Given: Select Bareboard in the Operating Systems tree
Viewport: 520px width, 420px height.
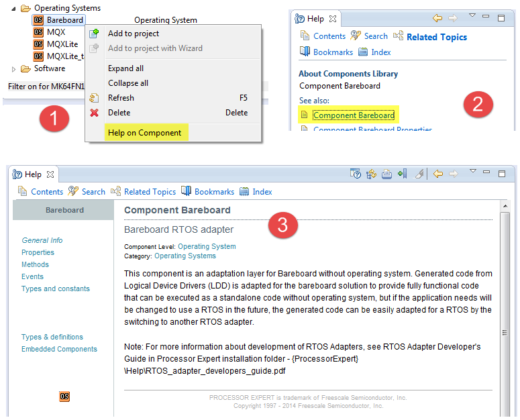Looking at the screenshot, I should [64, 20].
